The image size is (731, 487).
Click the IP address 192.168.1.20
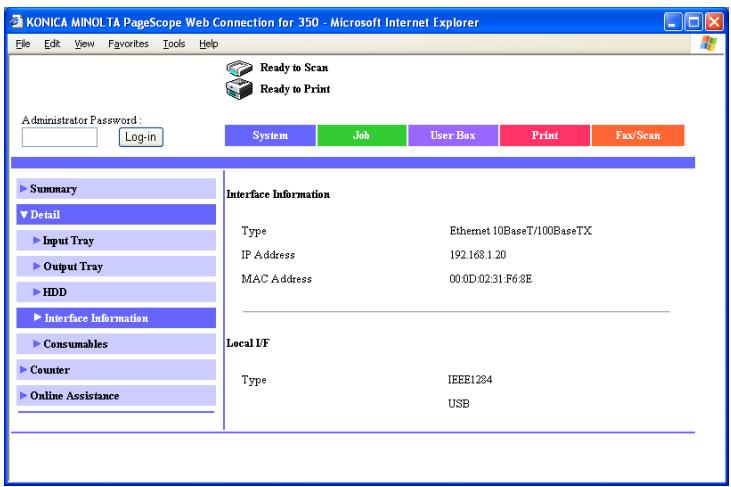[478, 255]
